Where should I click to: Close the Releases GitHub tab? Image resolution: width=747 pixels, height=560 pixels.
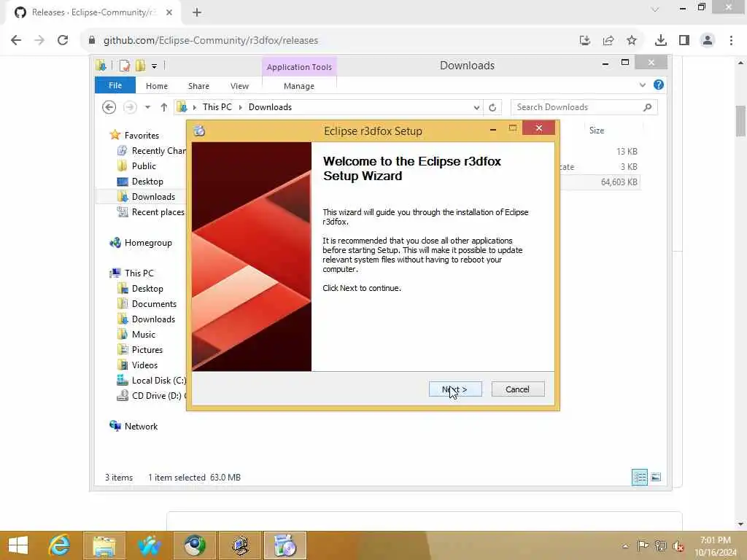[x=169, y=12]
